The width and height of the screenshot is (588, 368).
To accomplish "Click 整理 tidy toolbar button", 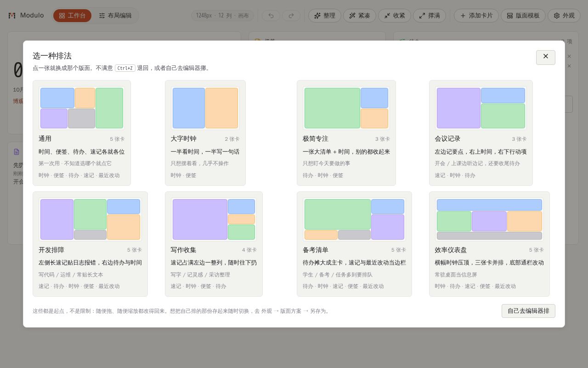I will tap(325, 16).
